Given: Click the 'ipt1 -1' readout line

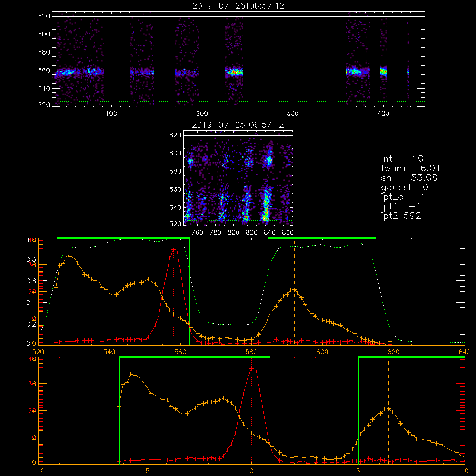Looking at the screenshot, I should tap(401, 207).
